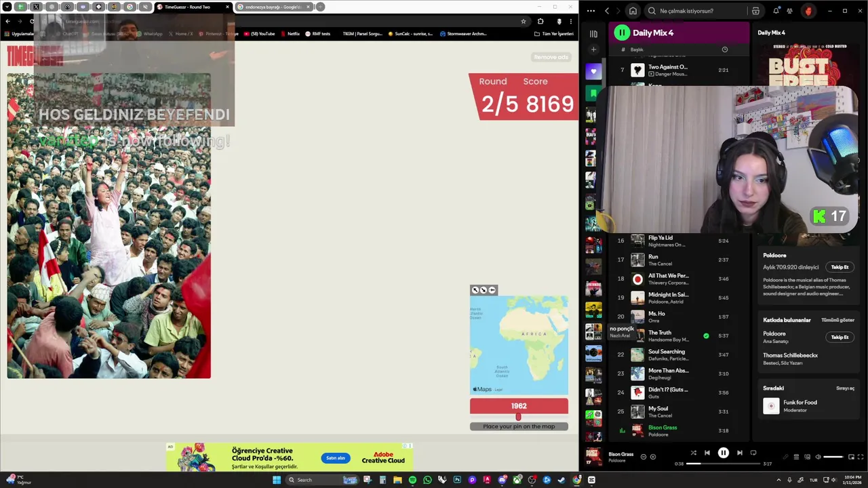
Task: Follow Poldoore in the About artist card
Action: click(840, 267)
